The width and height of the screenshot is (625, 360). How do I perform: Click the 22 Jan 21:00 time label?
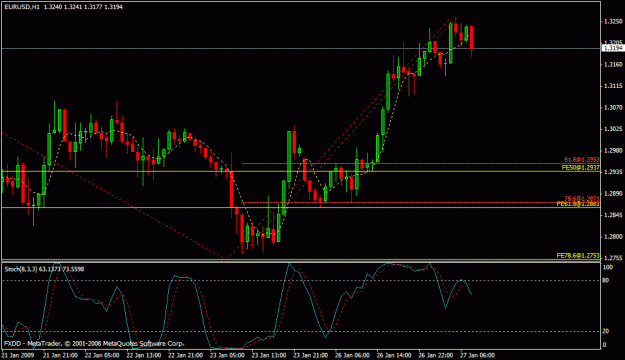(x=185, y=355)
